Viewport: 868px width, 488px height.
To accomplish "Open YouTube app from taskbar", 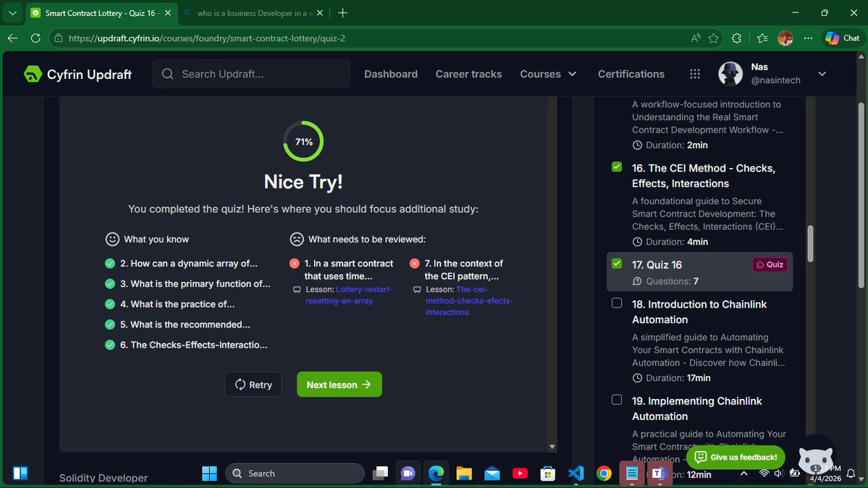I will 520,473.
